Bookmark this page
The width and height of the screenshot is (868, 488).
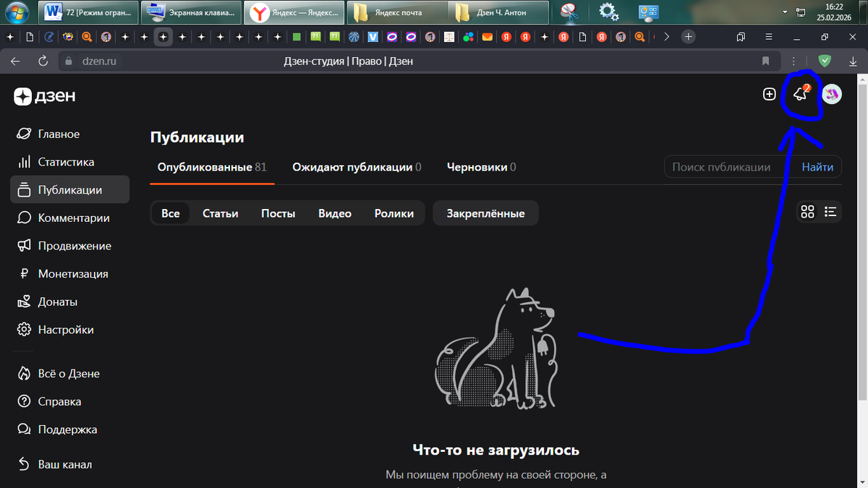[765, 61]
